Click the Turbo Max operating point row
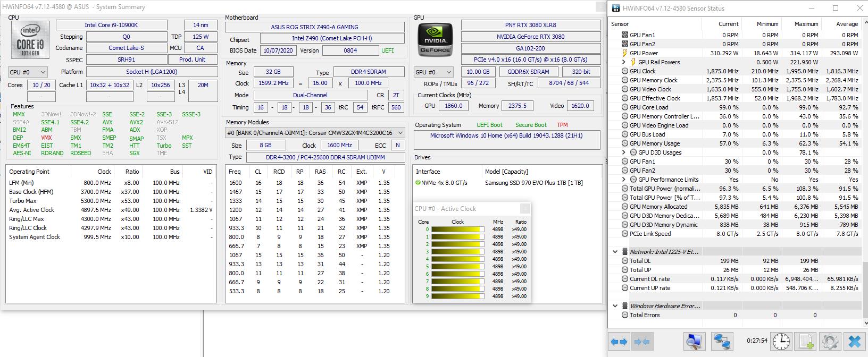Viewport: 868px width, 357px height. (111, 201)
